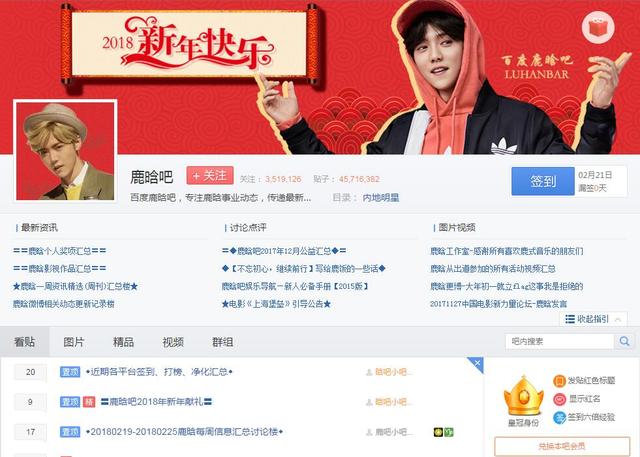Image resolution: width=640 pixels, height=457 pixels.
Task: Click the 显示红名 red icon
Action: 559,399
